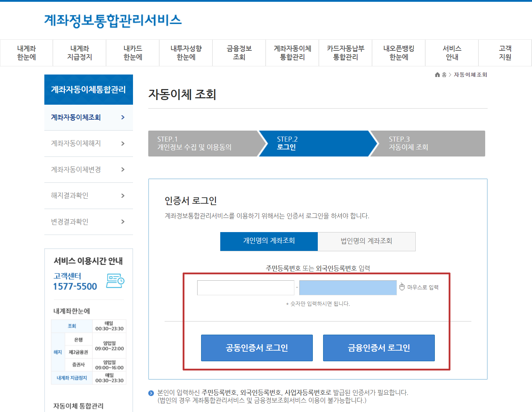Viewport: 532px width, 412px height.
Task: Select the highlighted 계좌자동이체통합관리 sidebar header
Action: pos(88,89)
